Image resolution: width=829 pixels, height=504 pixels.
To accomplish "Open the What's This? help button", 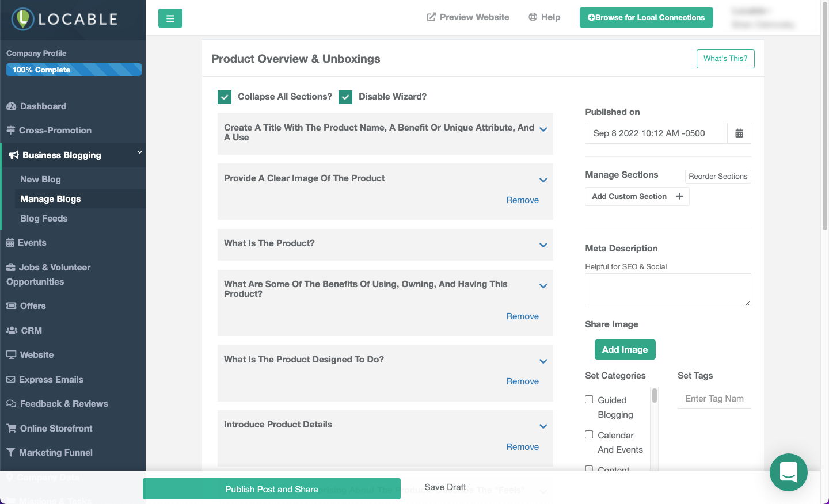I will tap(725, 59).
